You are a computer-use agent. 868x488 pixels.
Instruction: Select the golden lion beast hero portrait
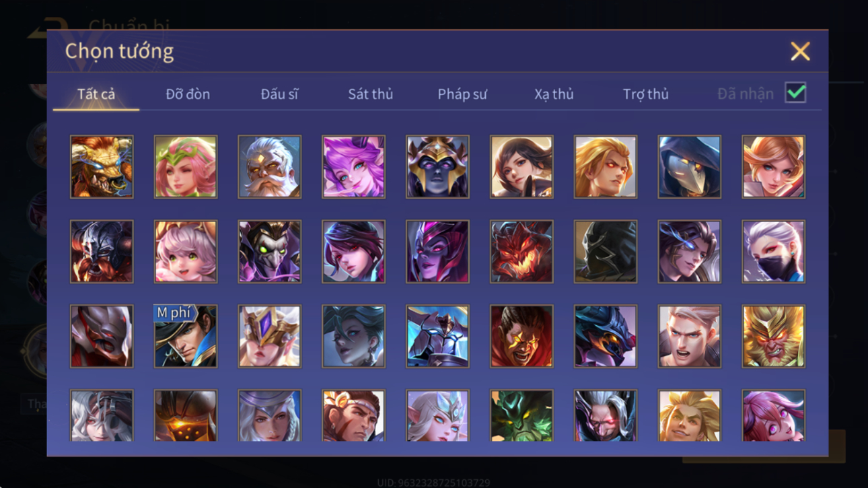[102, 167]
